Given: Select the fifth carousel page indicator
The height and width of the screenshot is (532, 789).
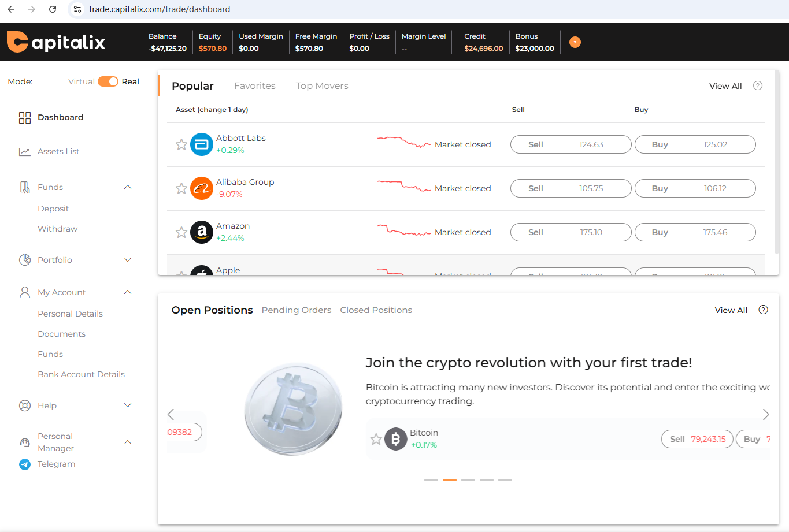Looking at the screenshot, I should click(505, 480).
